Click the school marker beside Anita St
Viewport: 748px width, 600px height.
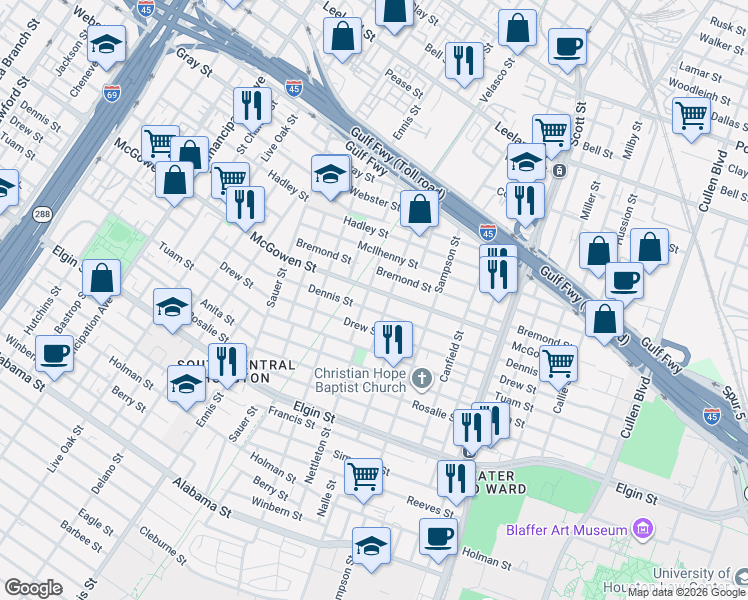[x=173, y=308]
